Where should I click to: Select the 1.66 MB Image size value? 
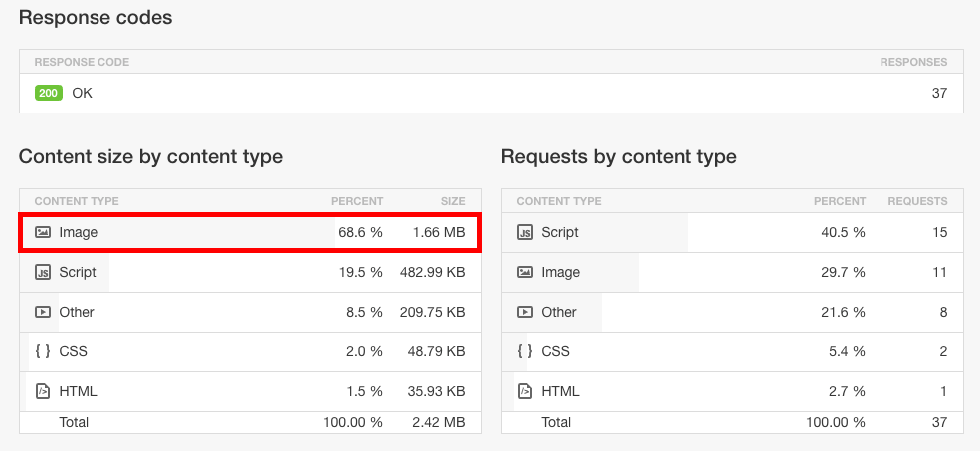(439, 232)
